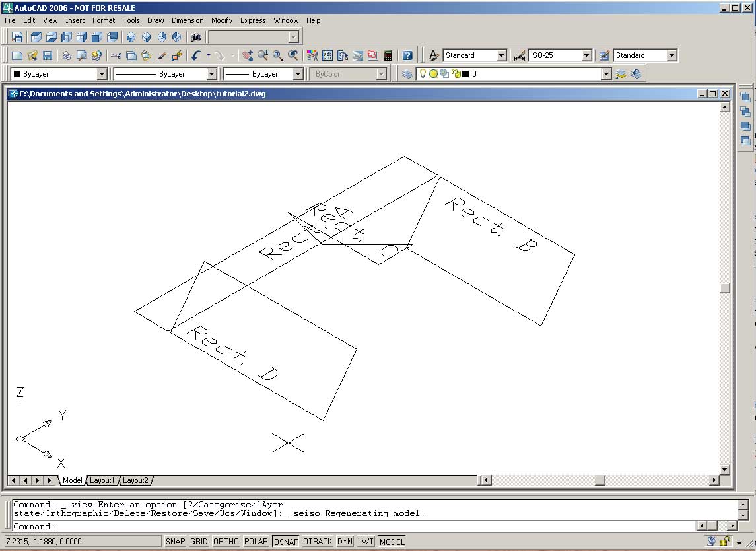Screen dimensions: 756x551
Task: Set SW Isometric view
Action: [x=131, y=37]
